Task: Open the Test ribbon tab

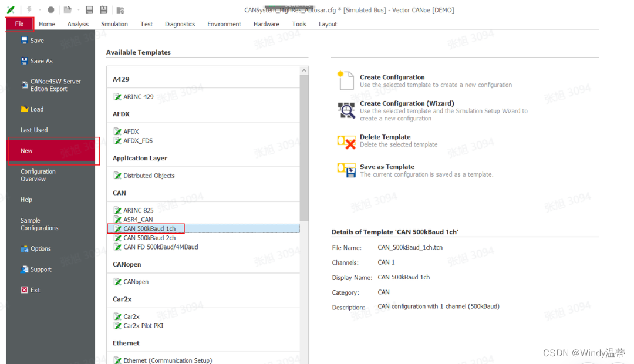Action: click(x=146, y=24)
